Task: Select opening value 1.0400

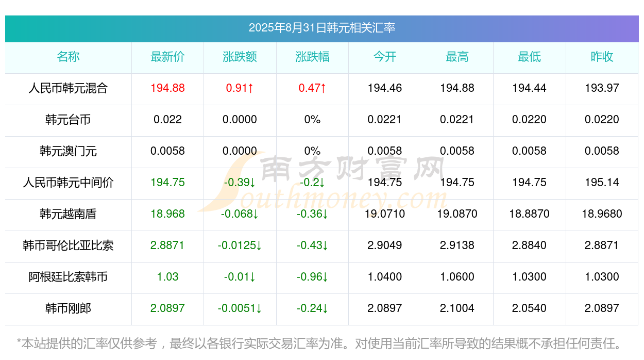Action: tap(385, 277)
